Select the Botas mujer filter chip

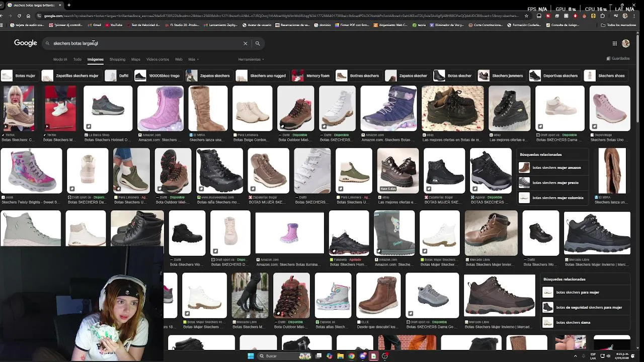point(19,75)
